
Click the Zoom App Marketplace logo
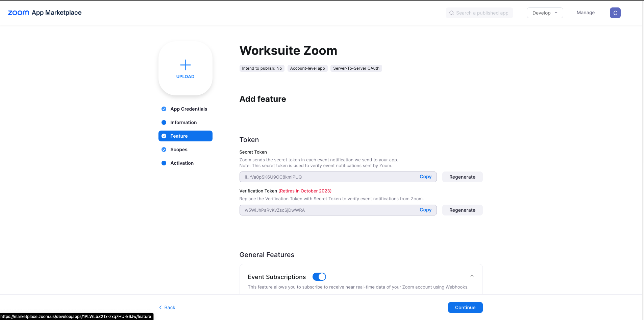(45, 13)
